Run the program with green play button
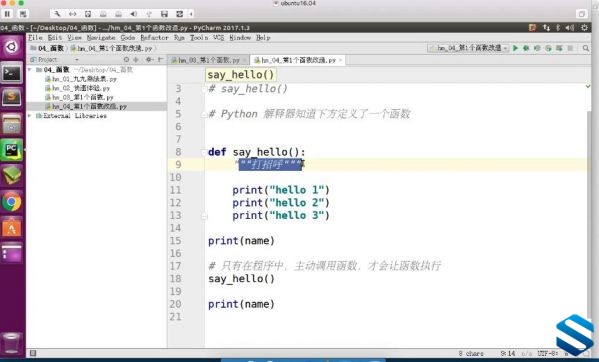Viewport: 599px width, 362px height. point(515,48)
